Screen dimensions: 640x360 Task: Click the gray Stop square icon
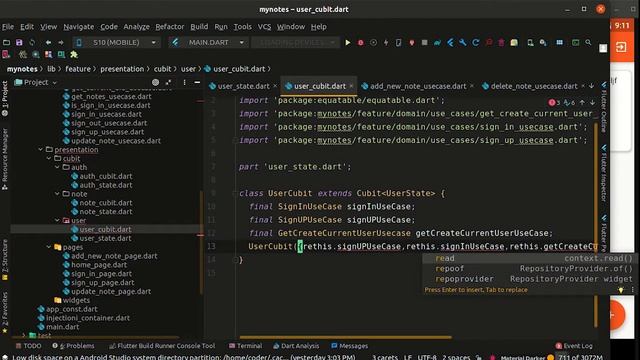point(424,42)
